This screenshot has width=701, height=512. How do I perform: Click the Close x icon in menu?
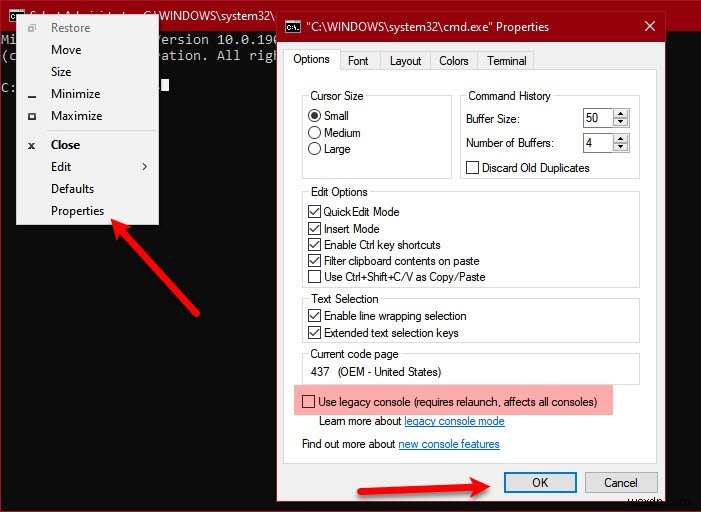[31, 145]
